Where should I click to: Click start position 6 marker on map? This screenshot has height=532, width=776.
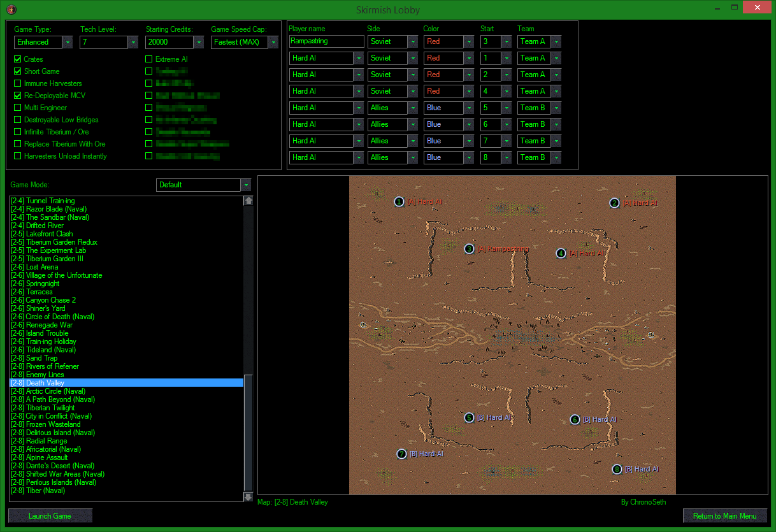pos(575,420)
